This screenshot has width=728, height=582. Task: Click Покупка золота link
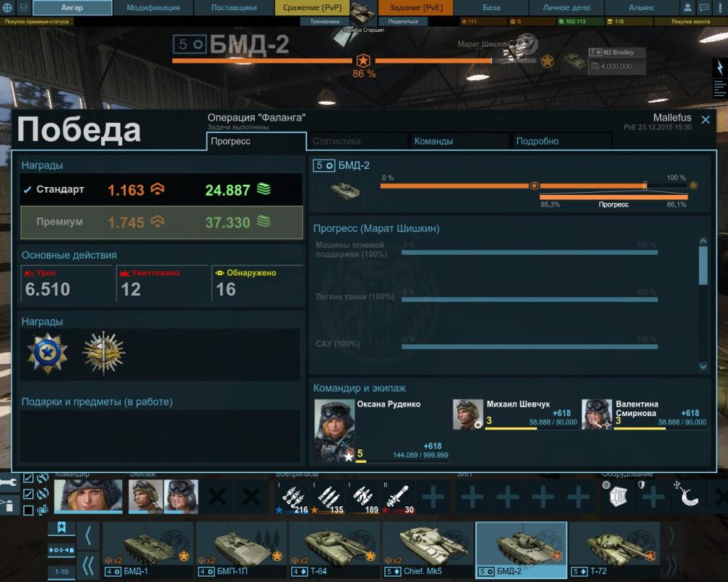[x=690, y=21]
